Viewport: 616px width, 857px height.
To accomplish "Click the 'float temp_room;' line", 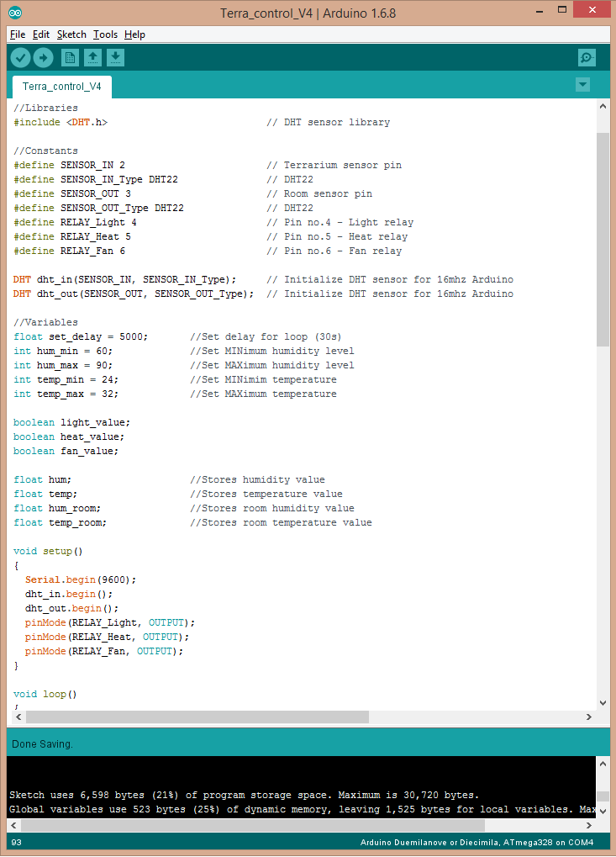I will 60,522.
